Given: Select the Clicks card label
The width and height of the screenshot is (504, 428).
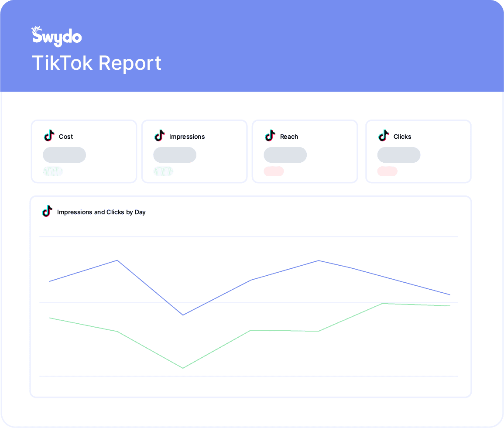Looking at the screenshot, I should (402, 137).
